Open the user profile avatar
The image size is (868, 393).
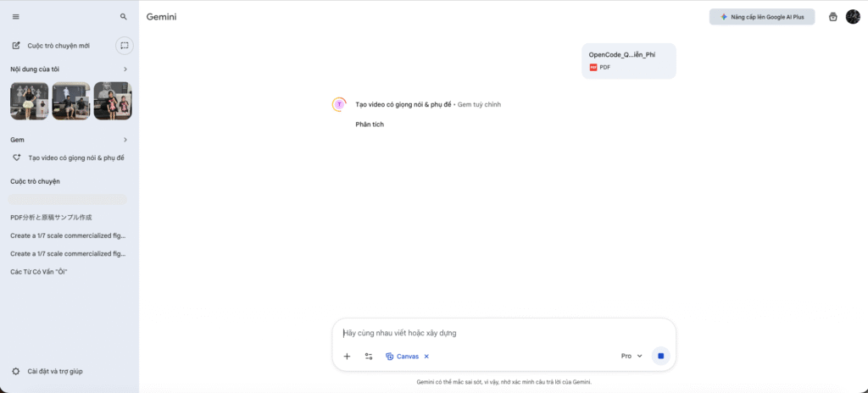(x=853, y=16)
